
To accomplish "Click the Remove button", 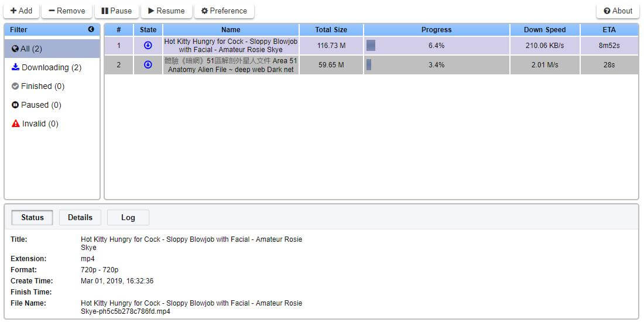I will point(67,11).
